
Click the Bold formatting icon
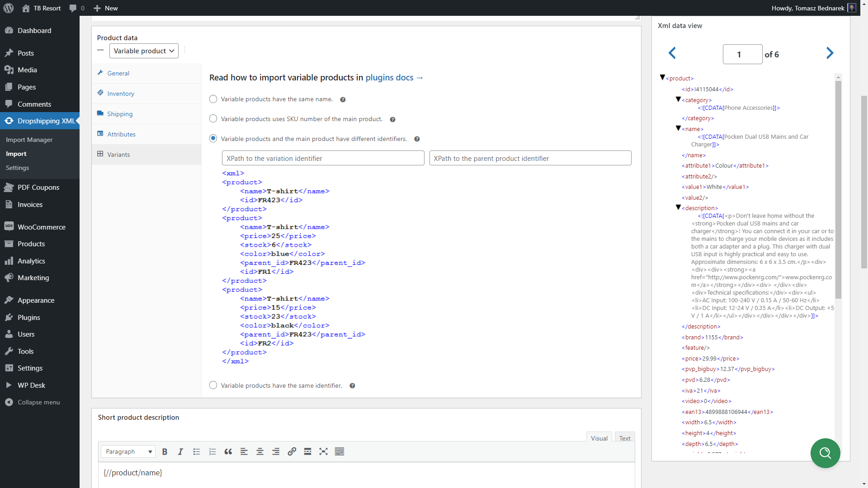pos(165,451)
